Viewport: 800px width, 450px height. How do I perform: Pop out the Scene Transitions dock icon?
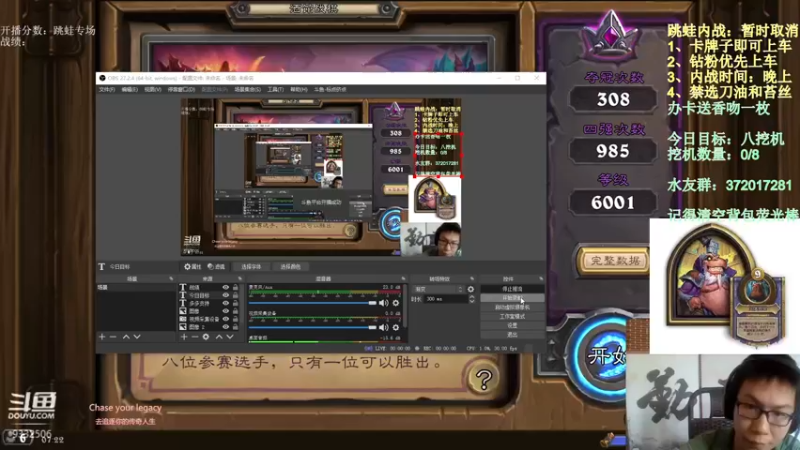pyautogui.click(x=472, y=279)
